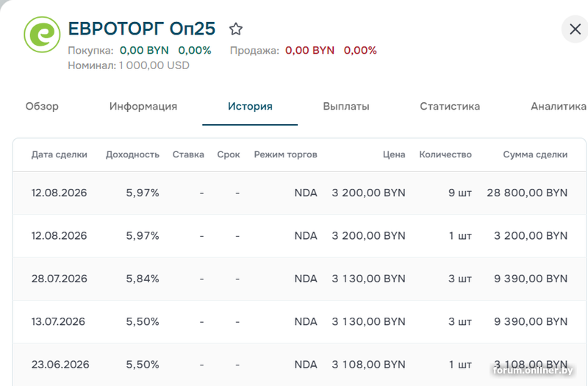Screen dimensions: 588x386
Task: Select the История tab
Action: (x=250, y=106)
